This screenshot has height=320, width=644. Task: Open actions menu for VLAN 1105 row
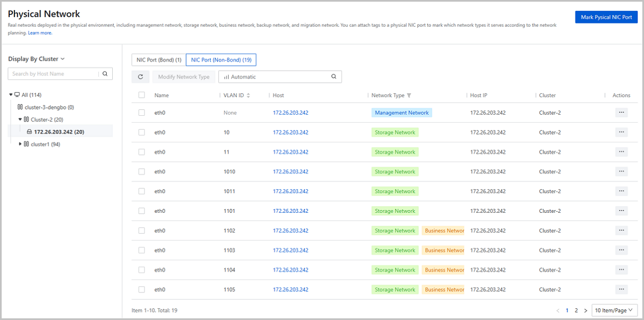[x=621, y=289]
